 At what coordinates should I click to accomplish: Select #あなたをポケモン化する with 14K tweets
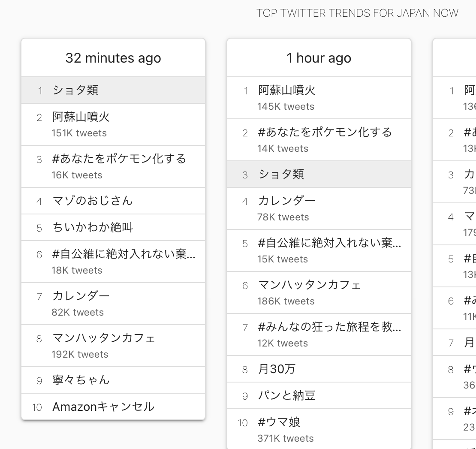[319, 140]
